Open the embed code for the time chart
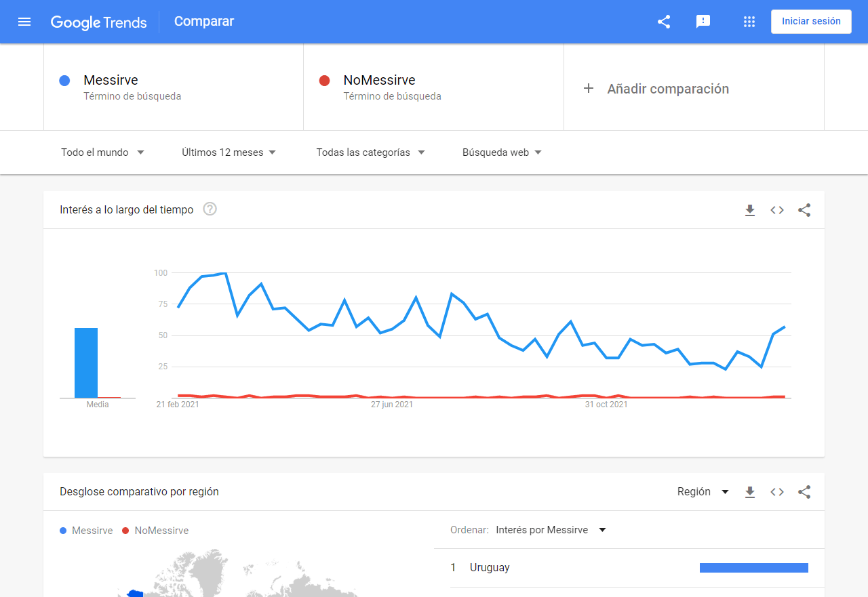The image size is (868, 597). click(x=777, y=210)
